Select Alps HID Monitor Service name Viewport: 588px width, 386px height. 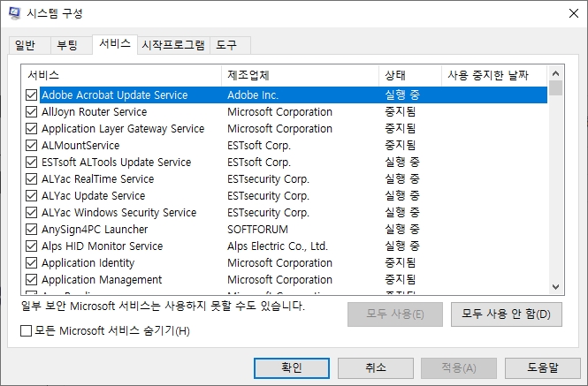[x=102, y=246]
